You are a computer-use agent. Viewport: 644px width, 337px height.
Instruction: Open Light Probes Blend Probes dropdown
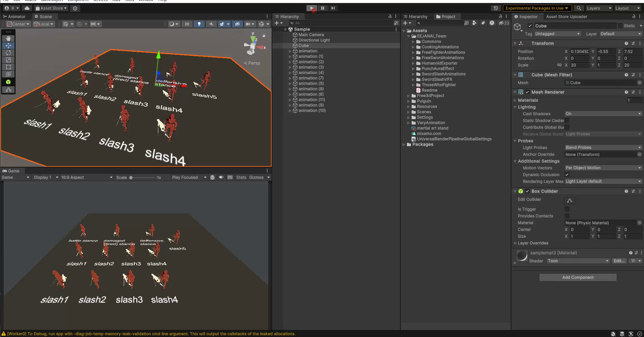tap(603, 148)
